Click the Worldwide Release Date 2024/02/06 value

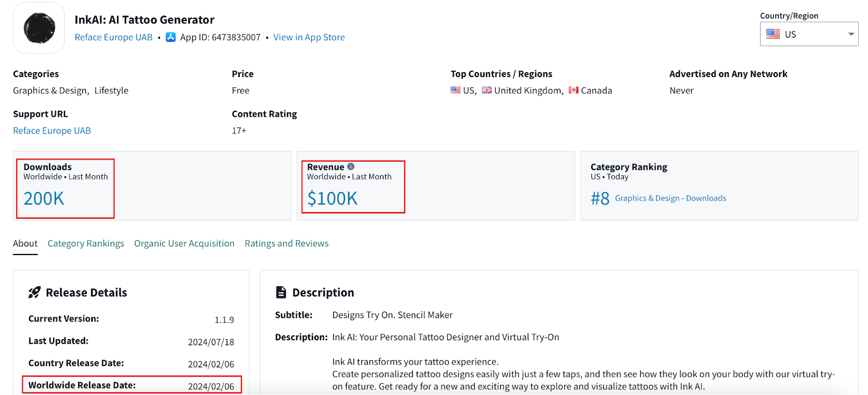point(211,387)
